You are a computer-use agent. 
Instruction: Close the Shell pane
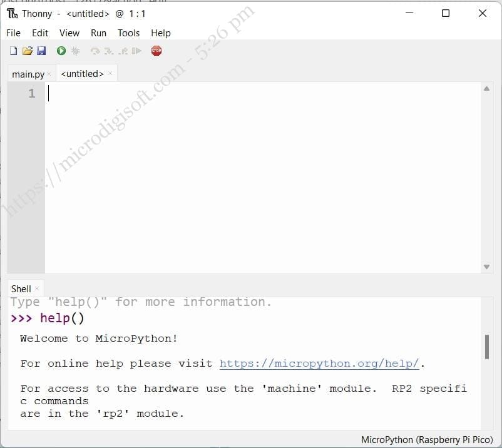click(36, 288)
